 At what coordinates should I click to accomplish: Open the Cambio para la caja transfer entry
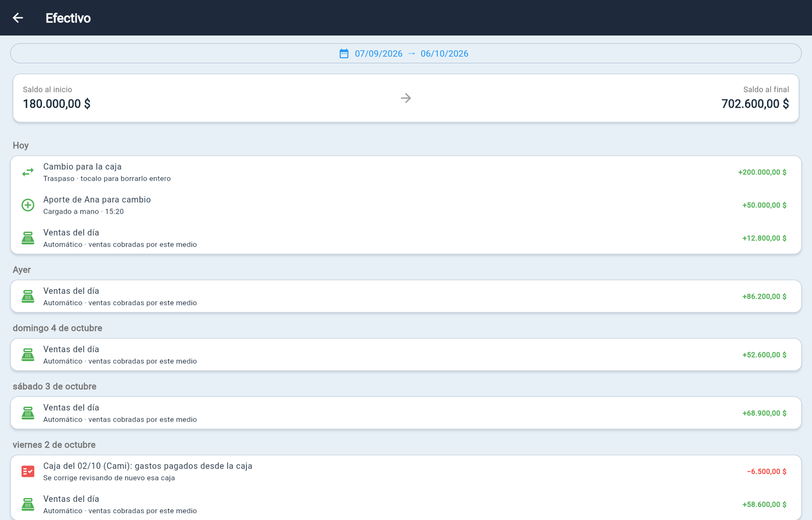click(x=406, y=172)
